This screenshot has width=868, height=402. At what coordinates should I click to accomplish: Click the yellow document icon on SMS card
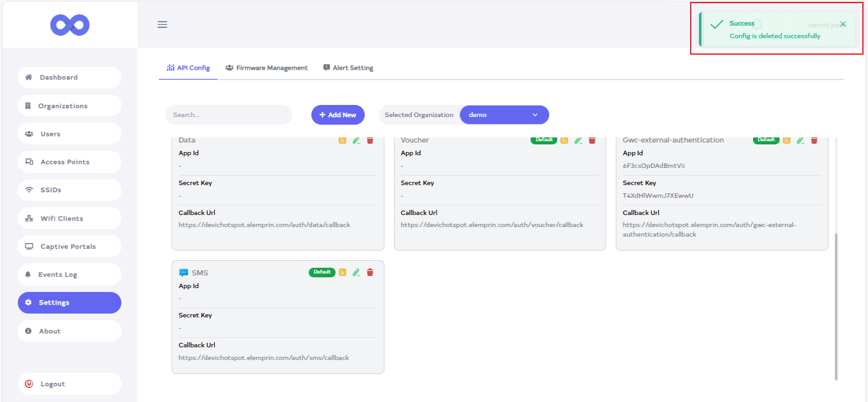(x=342, y=272)
